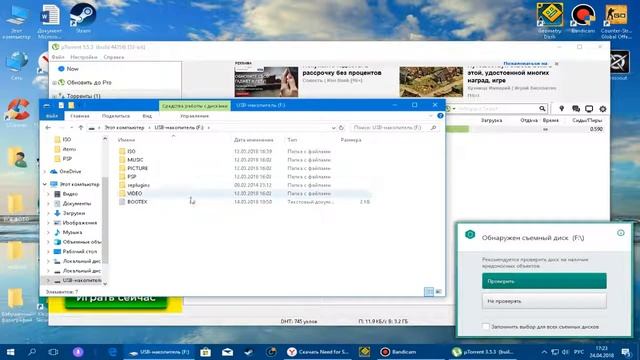
Task: Go up one folder level in Explorer
Action: pyautogui.click(x=81, y=128)
